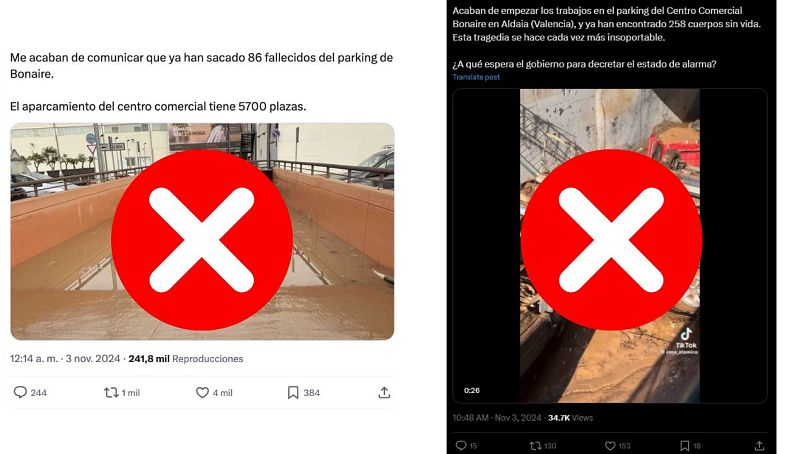
Task: Like the tweet with 4 mil likes
Action: 202,393
